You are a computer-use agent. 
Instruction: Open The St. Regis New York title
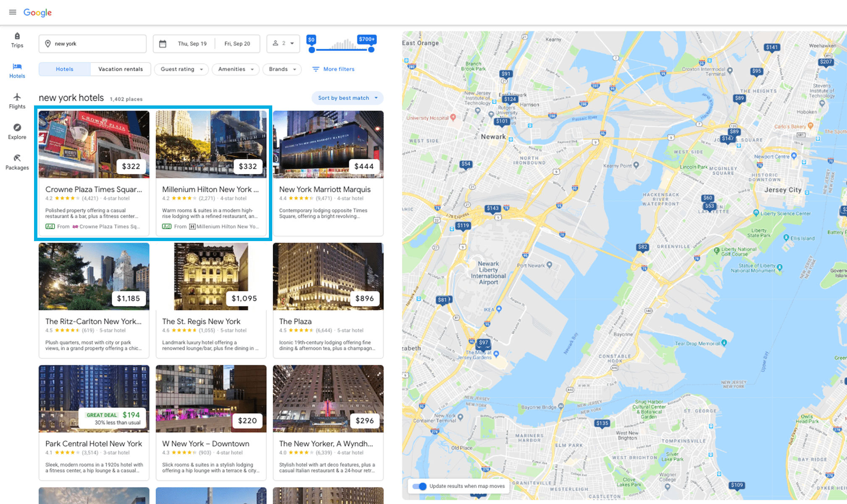(x=201, y=321)
